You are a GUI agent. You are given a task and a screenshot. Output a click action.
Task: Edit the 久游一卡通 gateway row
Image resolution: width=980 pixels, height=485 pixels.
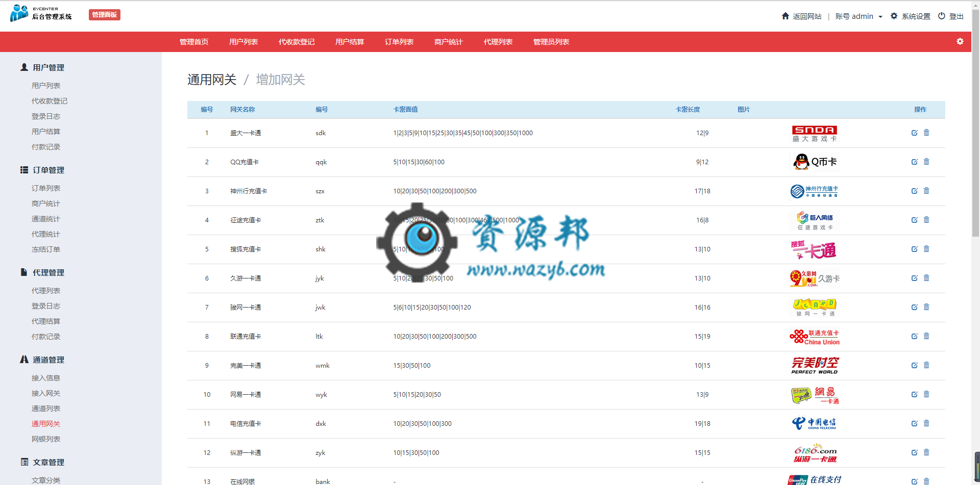click(914, 278)
